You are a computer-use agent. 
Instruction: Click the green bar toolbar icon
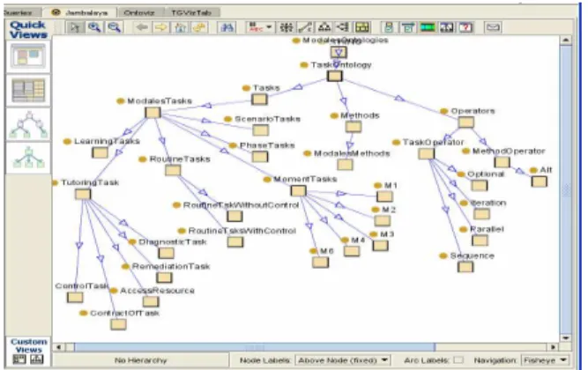(428, 27)
